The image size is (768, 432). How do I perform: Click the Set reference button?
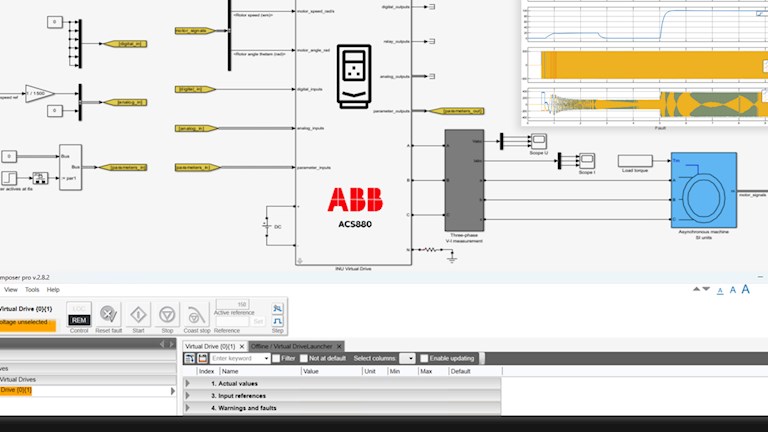point(257,321)
